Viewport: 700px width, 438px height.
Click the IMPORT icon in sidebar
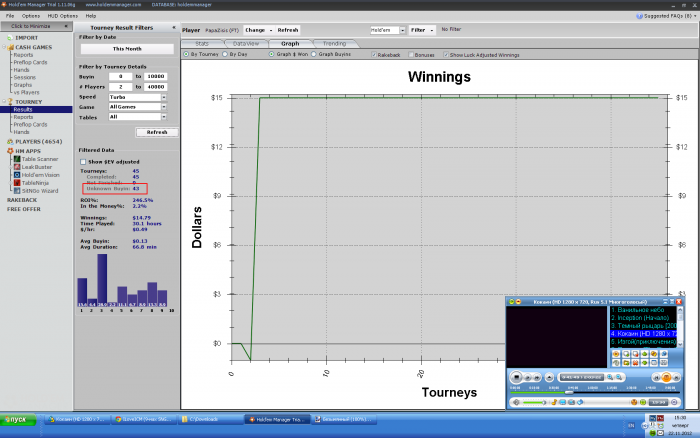point(10,38)
